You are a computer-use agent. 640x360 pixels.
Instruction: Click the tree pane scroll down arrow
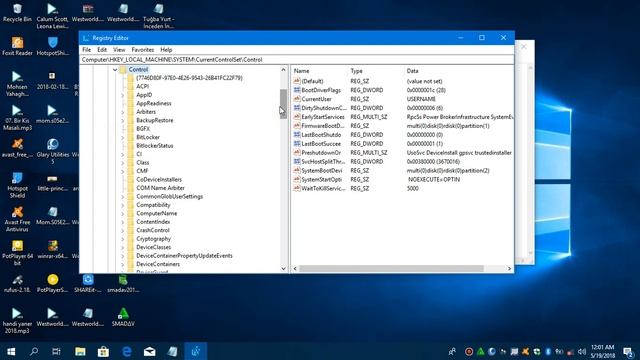[283, 269]
